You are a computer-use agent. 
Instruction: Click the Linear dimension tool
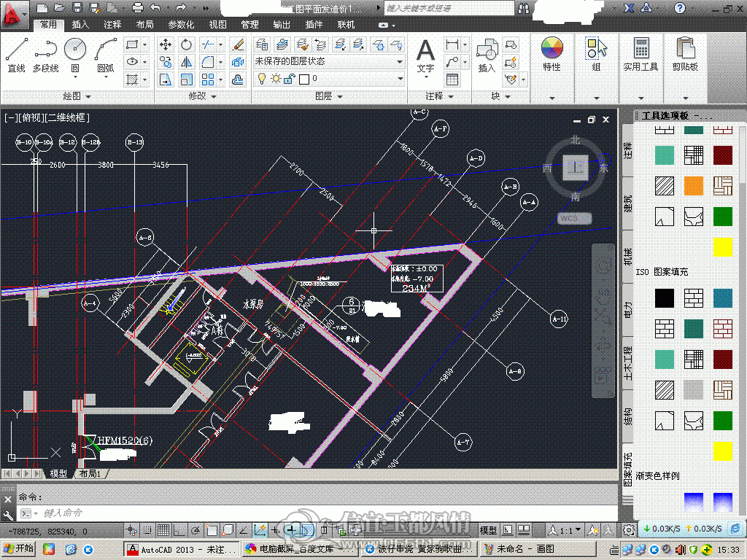click(452, 44)
